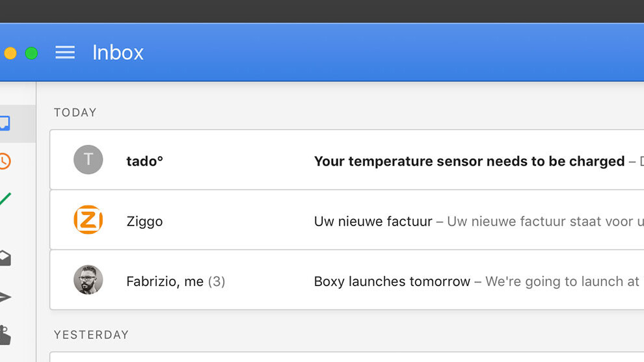Open the Drafts envelope icon

5,258
